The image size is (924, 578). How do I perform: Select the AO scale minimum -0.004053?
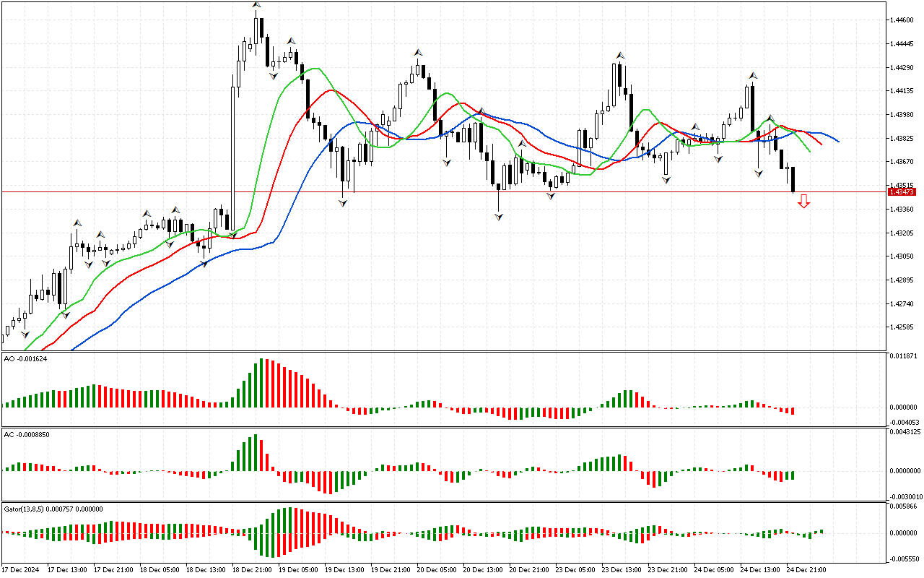904,423
